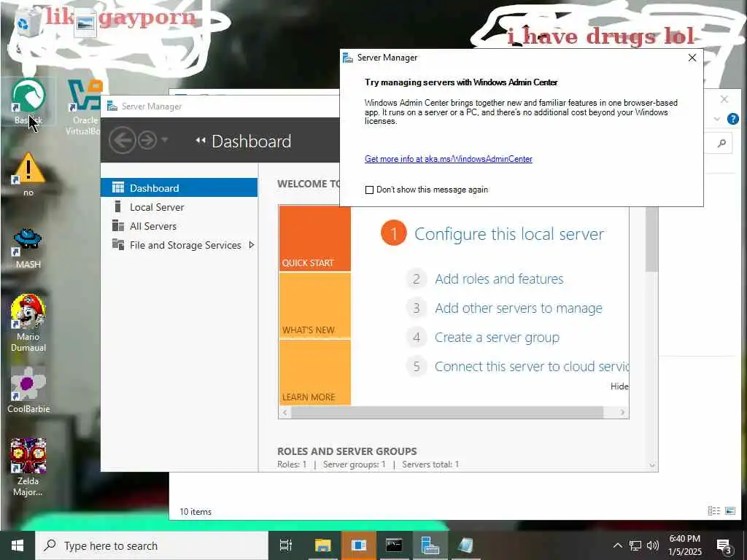Click the All Servers icon in sidebar
747x560 pixels.
pyautogui.click(x=117, y=225)
